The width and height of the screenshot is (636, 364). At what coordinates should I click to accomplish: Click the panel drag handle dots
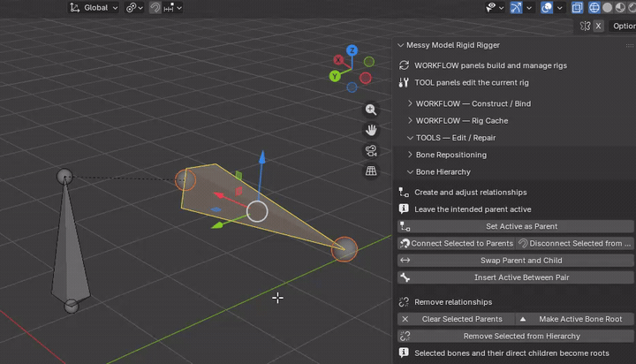coord(630,45)
